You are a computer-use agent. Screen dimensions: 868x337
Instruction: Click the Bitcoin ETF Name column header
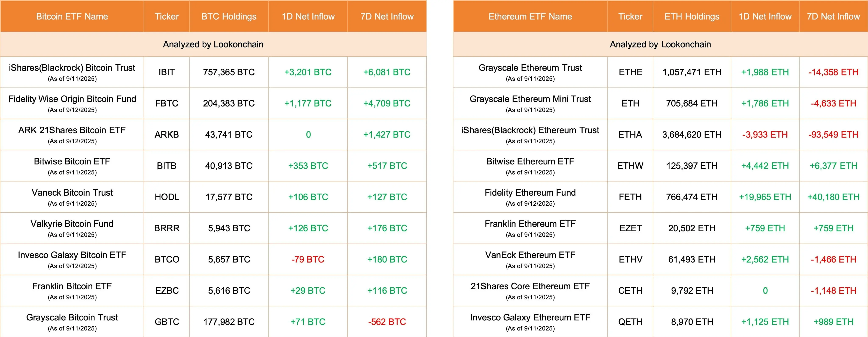(x=72, y=17)
